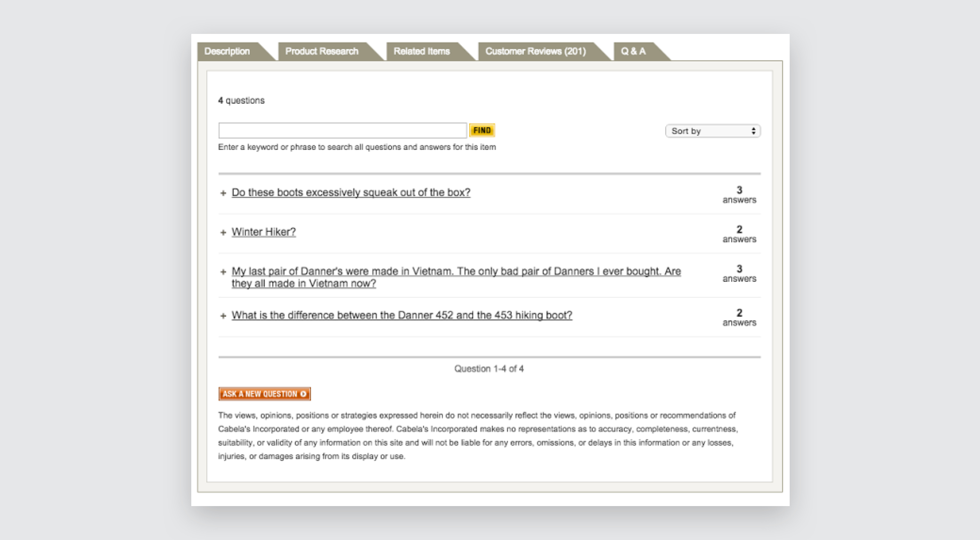
Task: Open the Winter Hiker question link
Action: click(x=263, y=232)
